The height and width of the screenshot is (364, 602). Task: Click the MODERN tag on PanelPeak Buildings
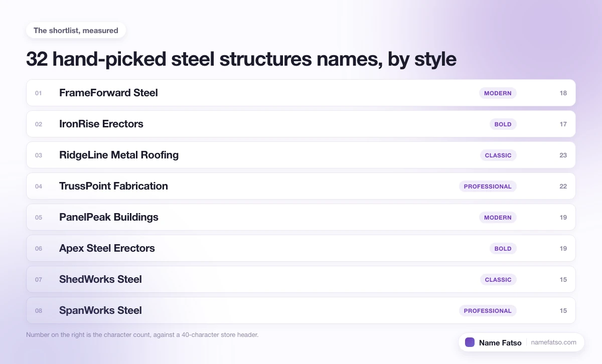click(x=498, y=218)
